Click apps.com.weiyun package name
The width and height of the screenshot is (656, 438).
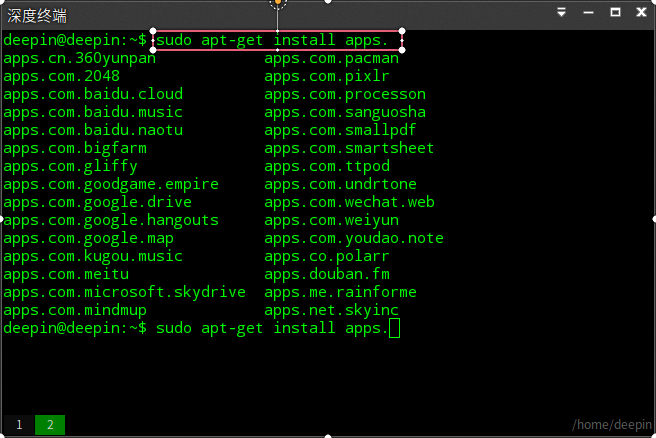(331, 220)
